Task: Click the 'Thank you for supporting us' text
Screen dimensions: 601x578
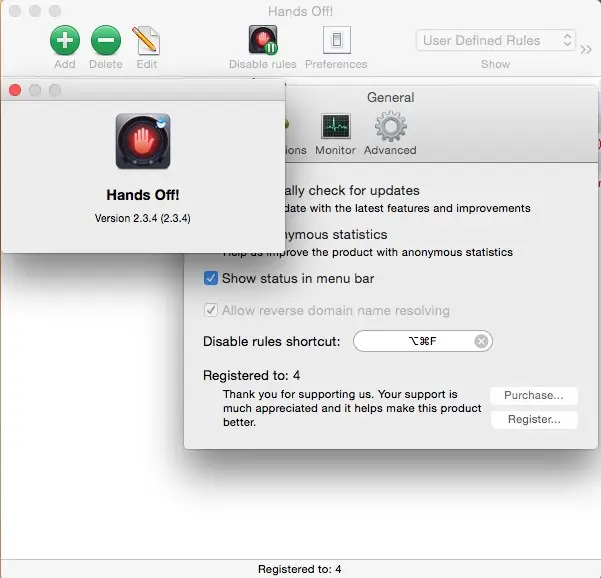Action: pos(352,408)
